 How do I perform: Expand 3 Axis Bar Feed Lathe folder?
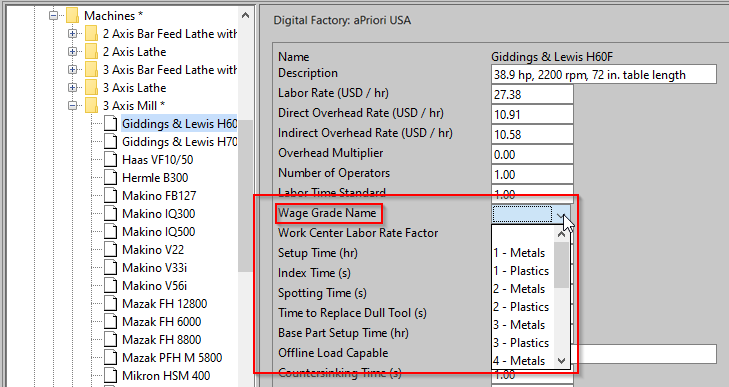(72, 70)
